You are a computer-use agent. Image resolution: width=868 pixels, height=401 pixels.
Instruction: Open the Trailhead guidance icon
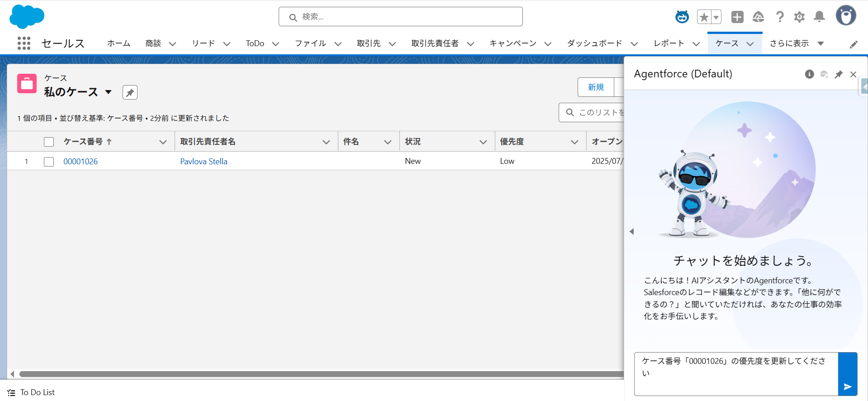758,17
